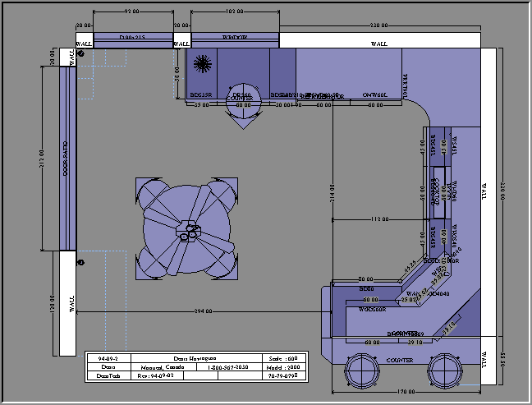Click the DecoTech title block cell
The height and width of the screenshot is (405, 532).
[108, 375]
